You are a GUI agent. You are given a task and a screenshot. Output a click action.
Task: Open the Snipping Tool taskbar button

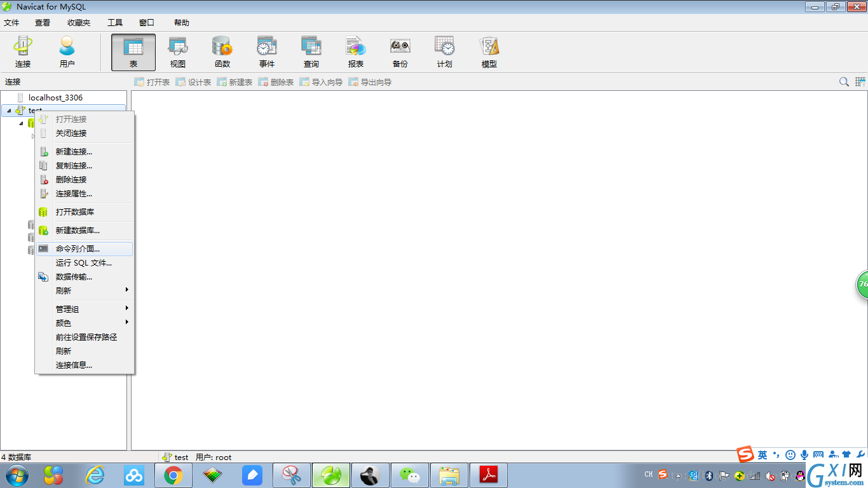coord(292,475)
